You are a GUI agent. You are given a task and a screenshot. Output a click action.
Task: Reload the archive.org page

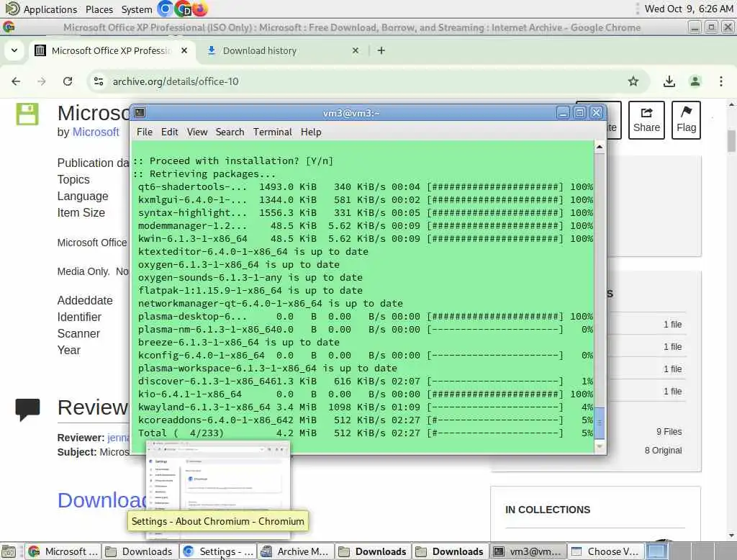coord(68,81)
